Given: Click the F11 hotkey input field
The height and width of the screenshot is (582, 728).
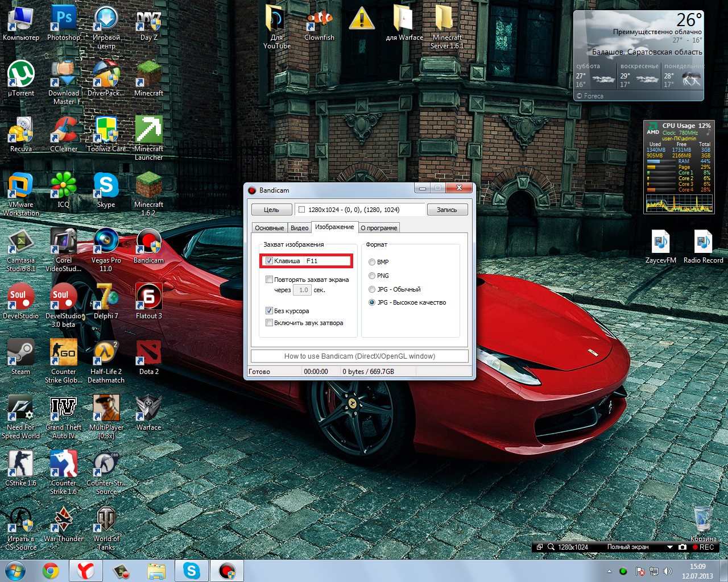Looking at the screenshot, I should pyautogui.click(x=327, y=261).
